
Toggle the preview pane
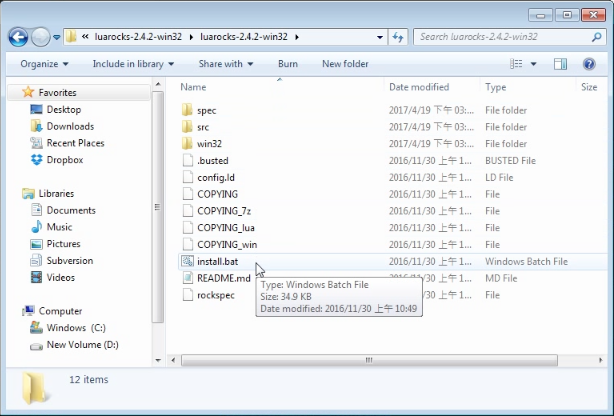560,64
